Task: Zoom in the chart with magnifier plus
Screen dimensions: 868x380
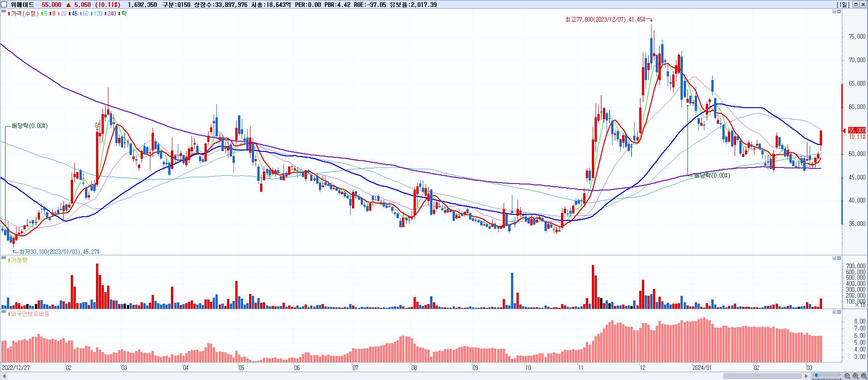Action: pos(856,376)
